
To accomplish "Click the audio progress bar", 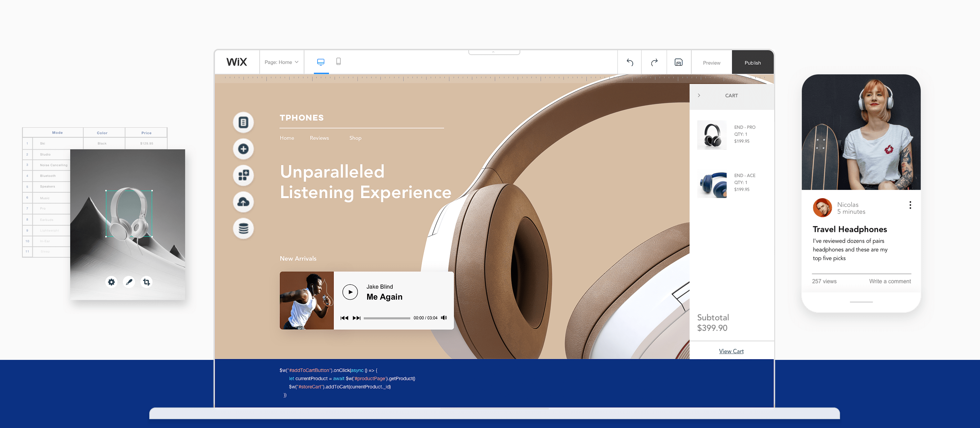I will (x=387, y=318).
